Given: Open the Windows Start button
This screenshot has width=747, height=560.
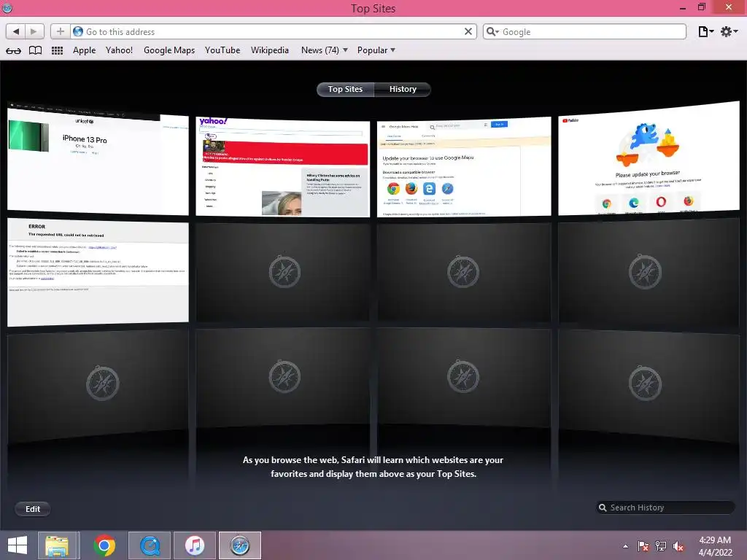Looking at the screenshot, I should pyautogui.click(x=18, y=545).
